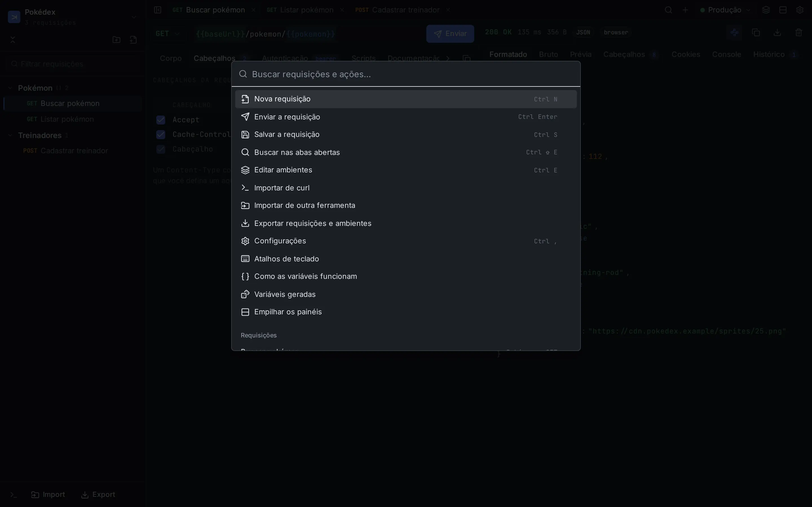
Task: Click the Editar ambientes layers icon
Action: (245, 170)
